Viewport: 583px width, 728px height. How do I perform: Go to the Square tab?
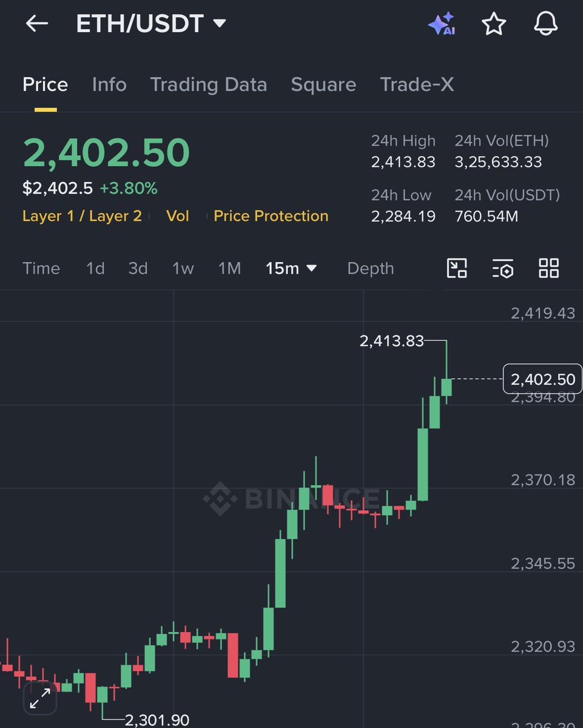pyautogui.click(x=323, y=84)
